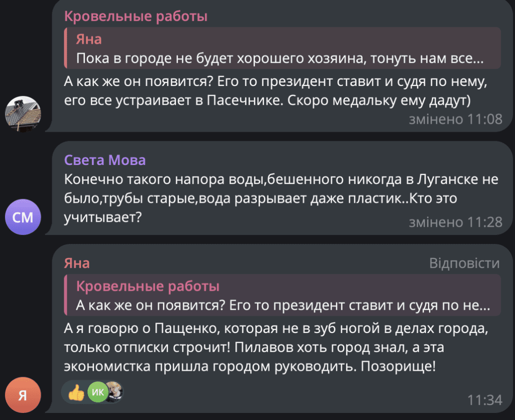
Task: Click the Яна sender name above Пащенко message
Action: pos(77,263)
